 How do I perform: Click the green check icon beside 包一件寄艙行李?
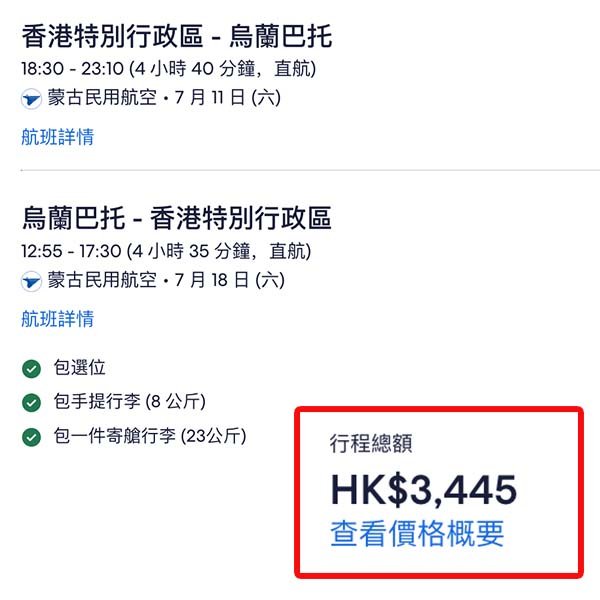point(32,437)
